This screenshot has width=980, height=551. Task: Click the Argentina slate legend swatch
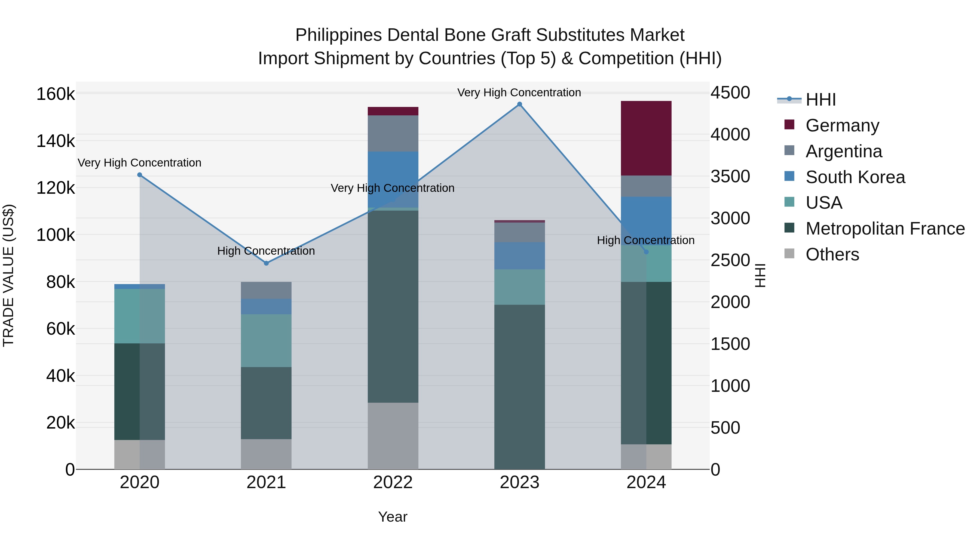coord(789,150)
